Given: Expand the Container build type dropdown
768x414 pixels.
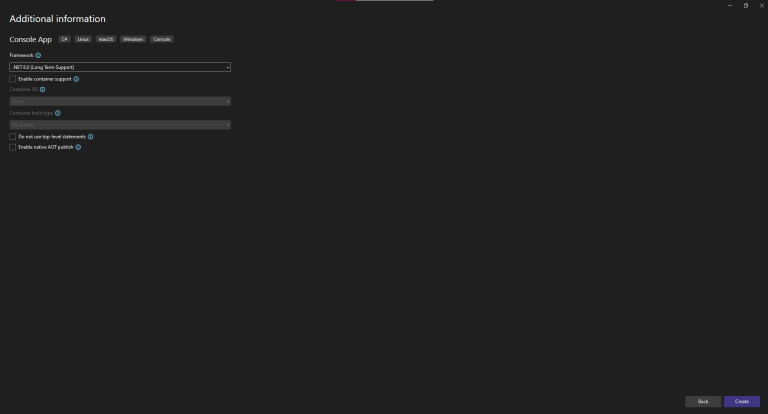Looking at the screenshot, I should click(x=120, y=125).
